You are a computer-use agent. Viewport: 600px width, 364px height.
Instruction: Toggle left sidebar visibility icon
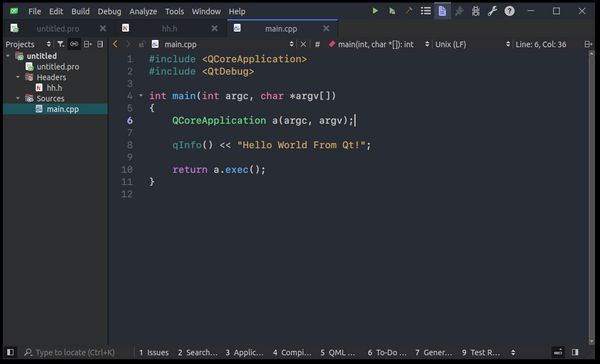pos(10,352)
